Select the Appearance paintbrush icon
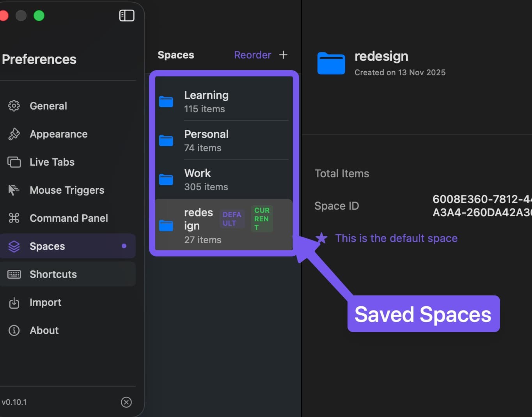 [x=14, y=134]
